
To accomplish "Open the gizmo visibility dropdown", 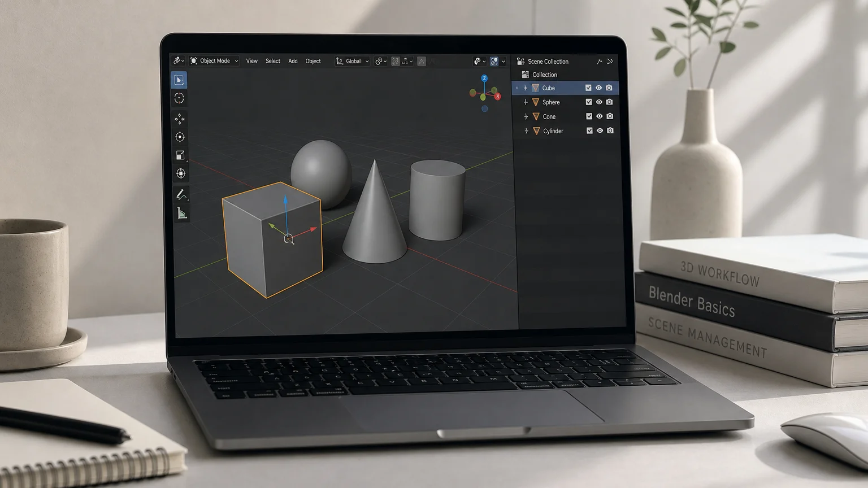I will tap(479, 61).
